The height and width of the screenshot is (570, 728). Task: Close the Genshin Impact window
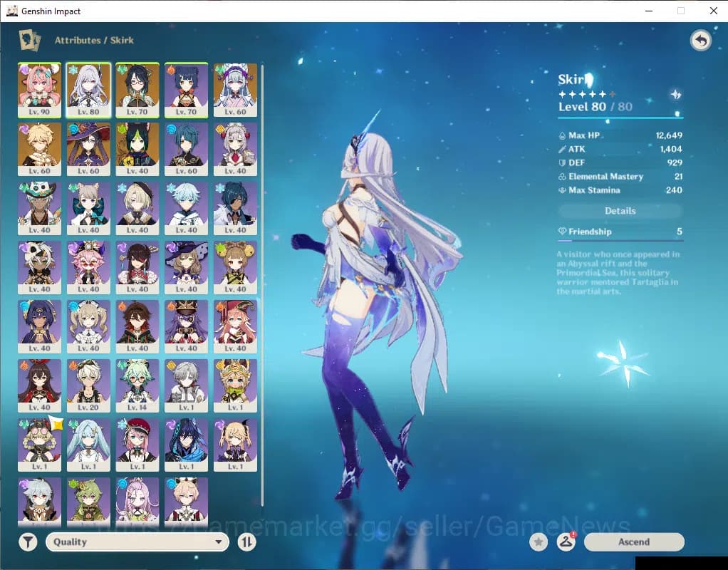point(714,11)
